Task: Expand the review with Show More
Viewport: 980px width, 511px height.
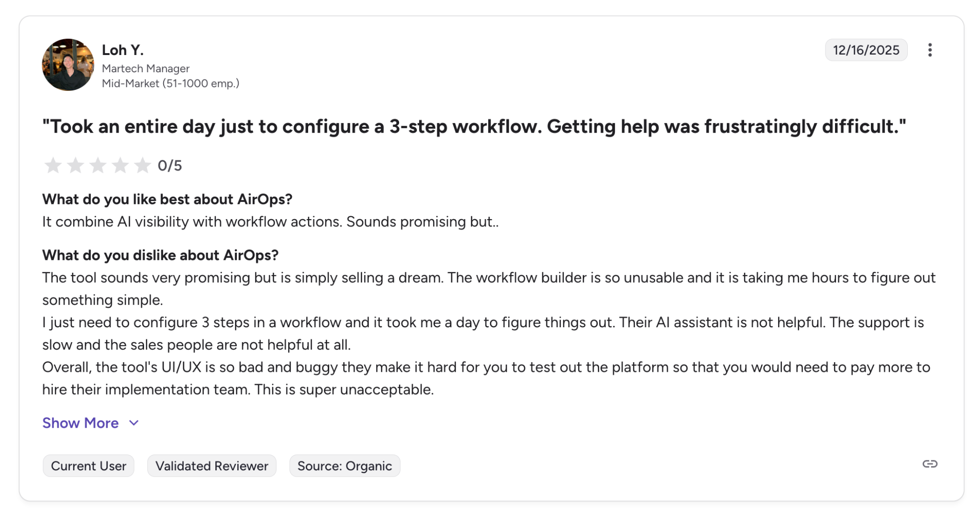Action: [80, 423]
